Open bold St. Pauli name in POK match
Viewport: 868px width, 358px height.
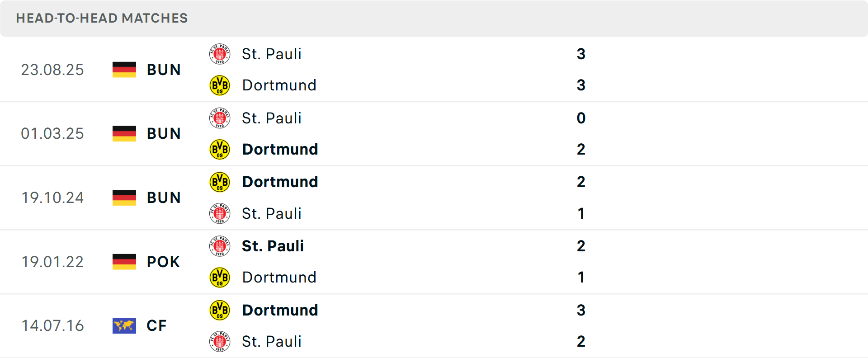(x=273, y=246)
